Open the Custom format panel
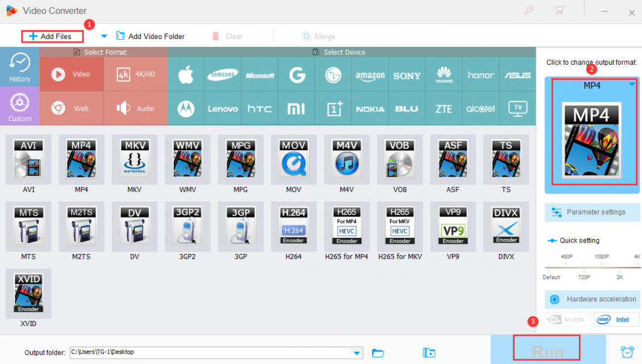Image resolution: width=642 pixels, height=364 pixels. 20,106
